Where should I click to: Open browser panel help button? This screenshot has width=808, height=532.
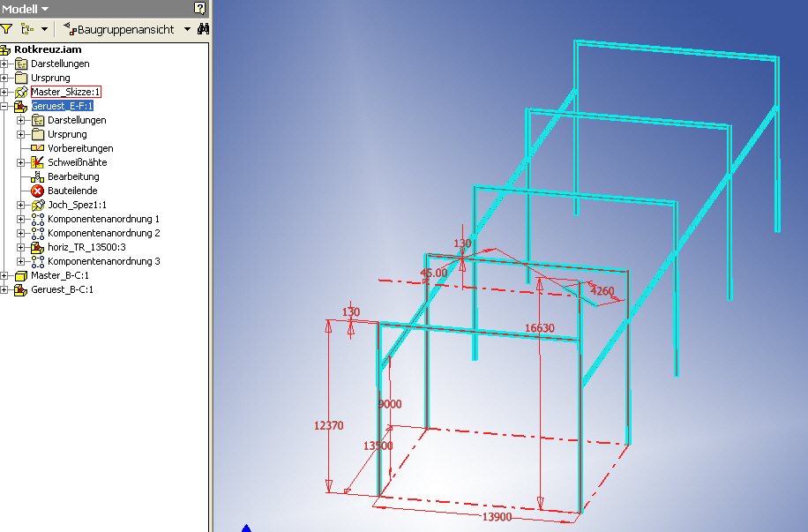click(200, 8)
